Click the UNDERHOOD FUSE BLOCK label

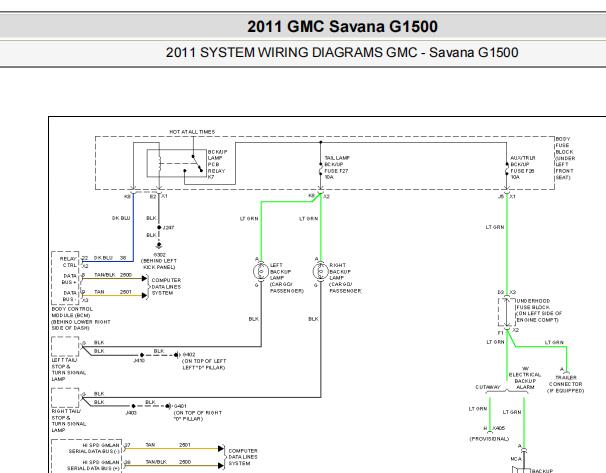click(539, 310)
